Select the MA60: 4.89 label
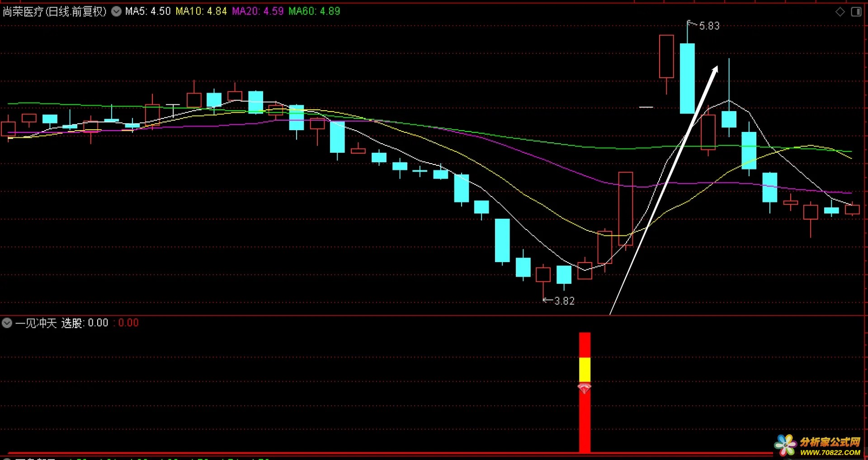Viewport: 868px width, 460px height. coord(314,11)
